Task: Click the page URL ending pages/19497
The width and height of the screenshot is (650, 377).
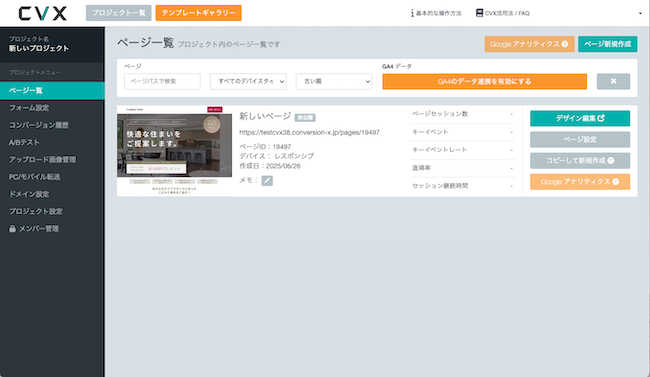Action: 309,133
